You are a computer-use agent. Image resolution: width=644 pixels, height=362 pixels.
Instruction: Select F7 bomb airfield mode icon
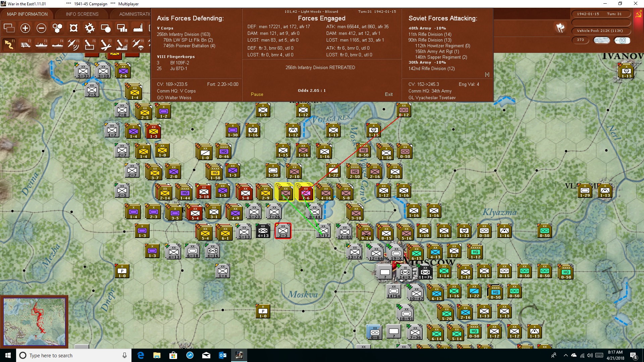(106, 44)
